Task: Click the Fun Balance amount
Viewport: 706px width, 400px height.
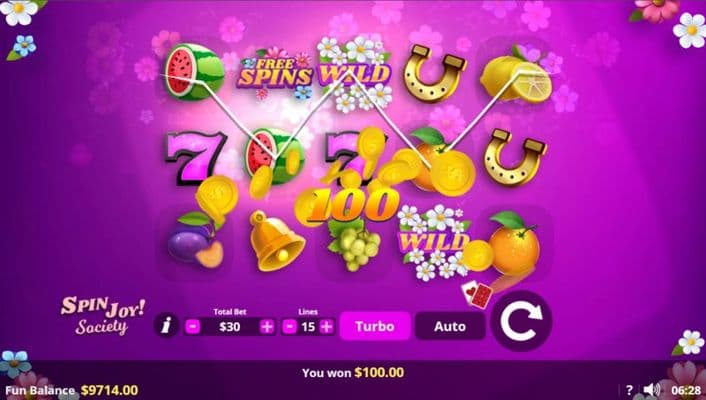Action: pos(109,390)
